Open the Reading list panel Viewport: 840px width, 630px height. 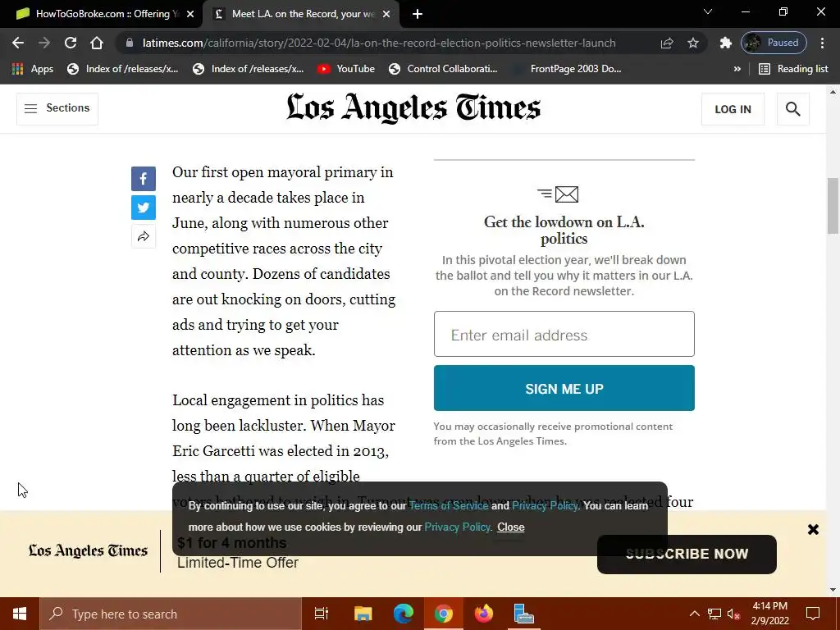[794, 69]
